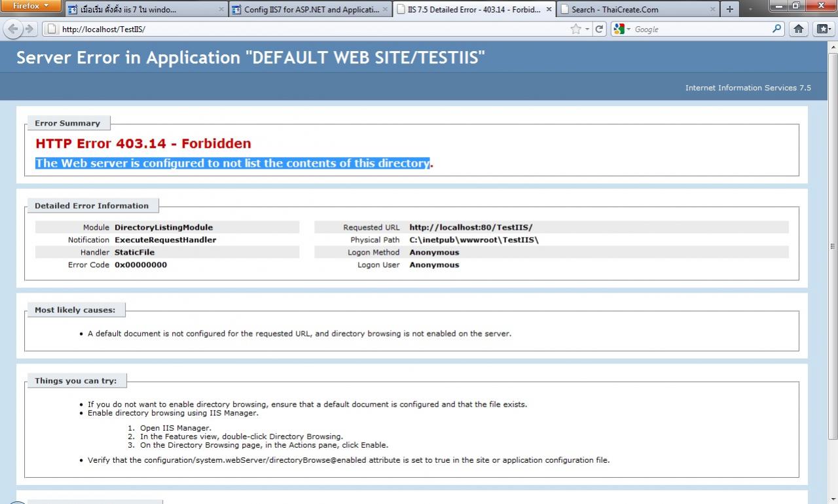Click the search magnifier icon
The image size is (838, 504).
coord(776,29)
